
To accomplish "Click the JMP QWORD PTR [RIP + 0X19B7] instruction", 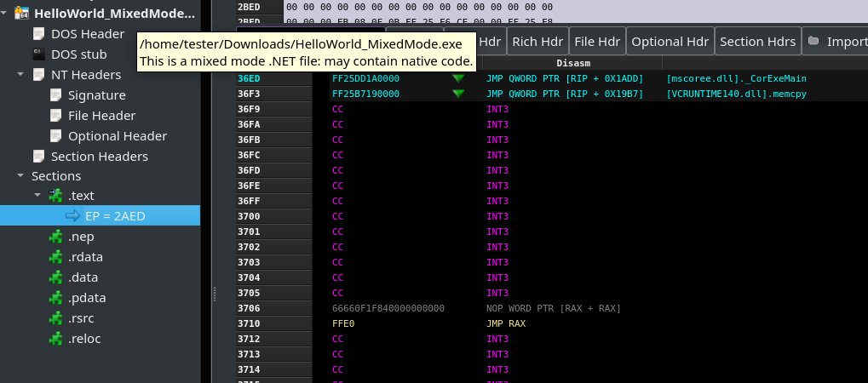I will [566, 94].
